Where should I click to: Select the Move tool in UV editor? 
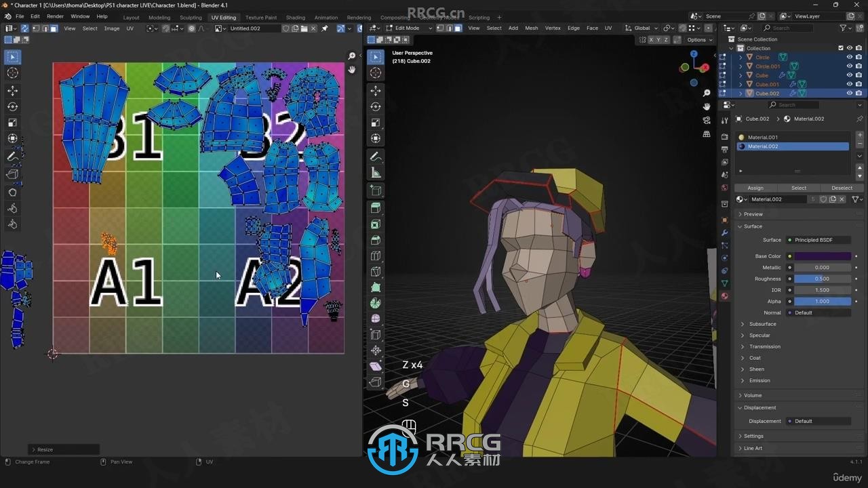click(x=12, y=90)
